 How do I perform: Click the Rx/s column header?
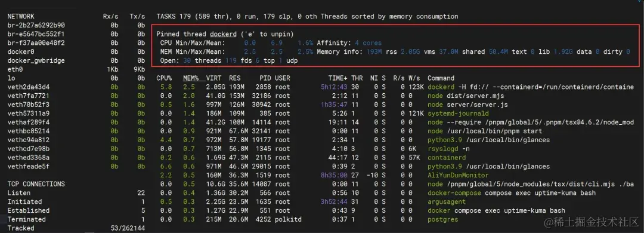(x=110, y=17)
